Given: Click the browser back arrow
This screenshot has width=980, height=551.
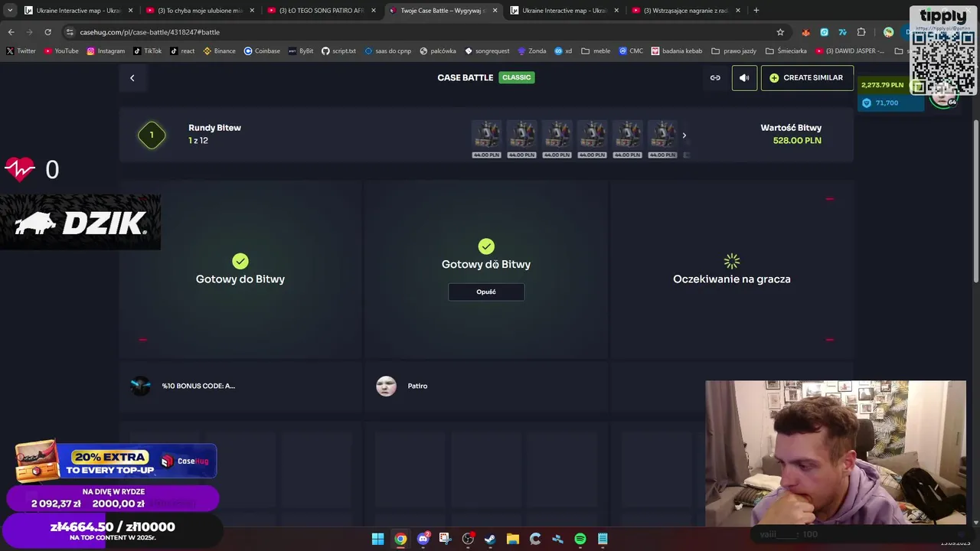Looking at the screenshot, I should click(x=11, y=32).
